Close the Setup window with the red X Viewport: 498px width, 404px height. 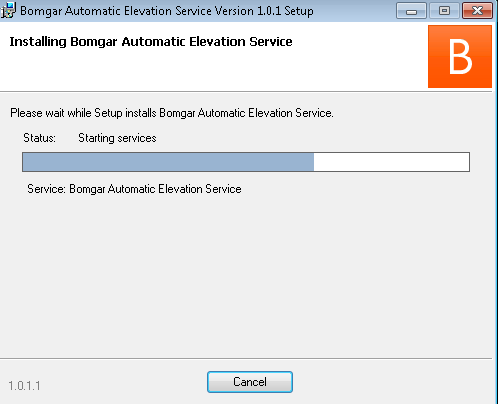click(477, 11)
